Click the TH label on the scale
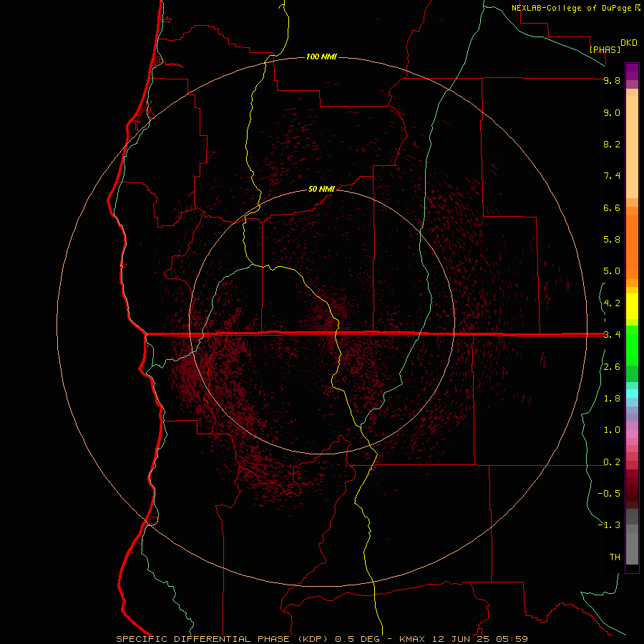The image size is (644, 644). click(x=615, y=557)
